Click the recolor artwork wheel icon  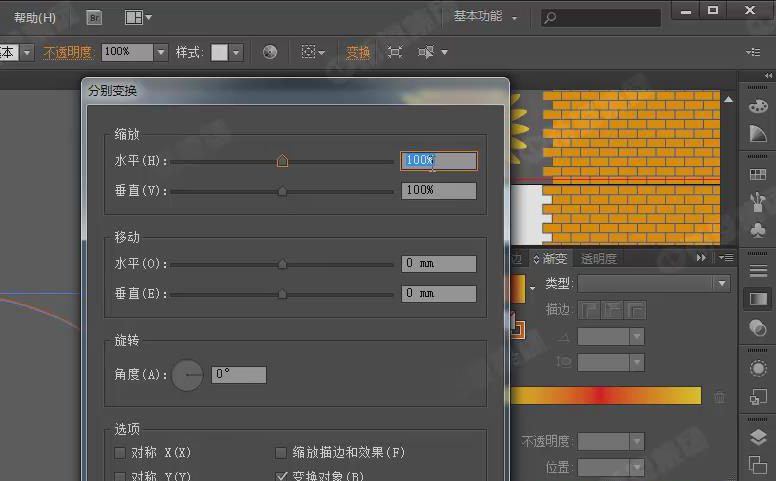click(x=270, y=52)
